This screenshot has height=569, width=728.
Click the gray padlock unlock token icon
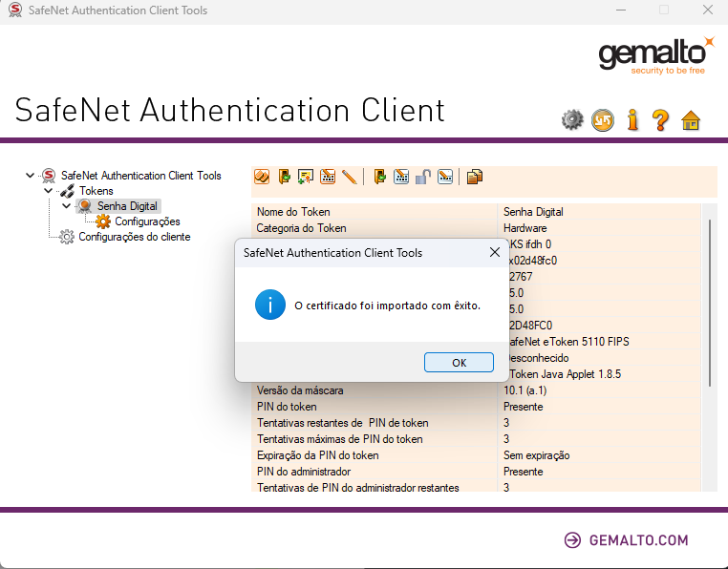point(422,177)
